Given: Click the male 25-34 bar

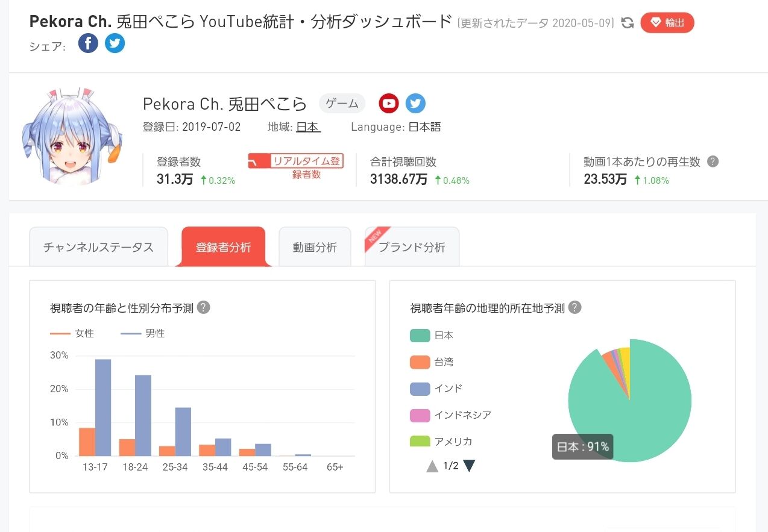Looking at the screenshot, I should pos(183,432).
